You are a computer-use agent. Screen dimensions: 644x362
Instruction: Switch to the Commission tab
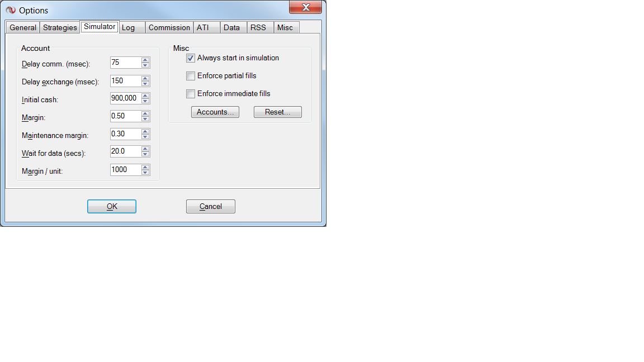169,27
